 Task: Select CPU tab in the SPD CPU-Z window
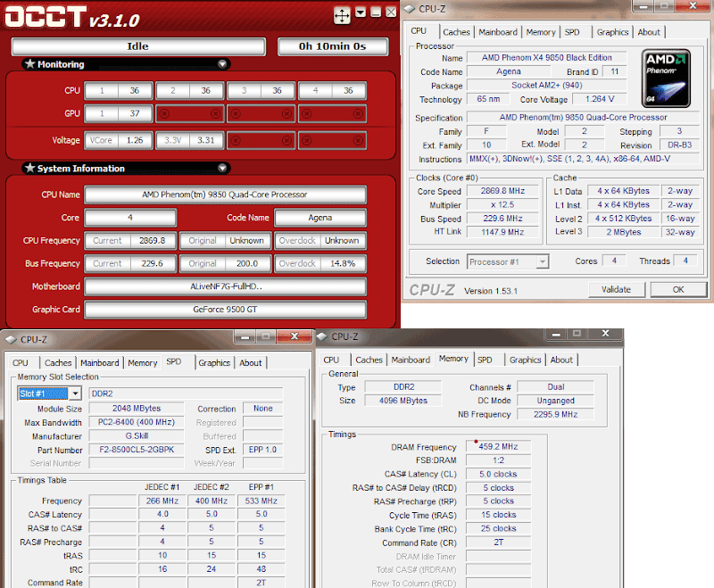pyautogui.click(x=20, y=363)
